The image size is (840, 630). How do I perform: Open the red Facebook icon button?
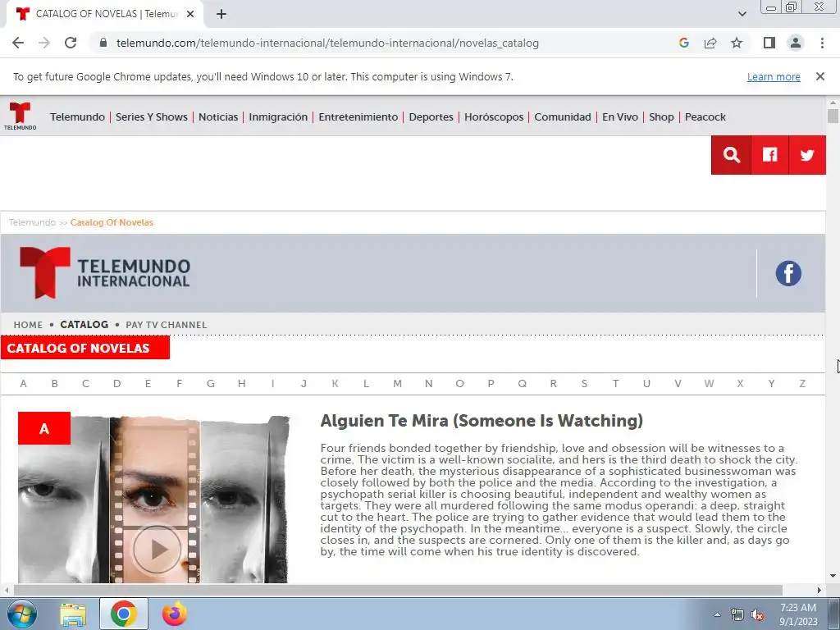769,155
